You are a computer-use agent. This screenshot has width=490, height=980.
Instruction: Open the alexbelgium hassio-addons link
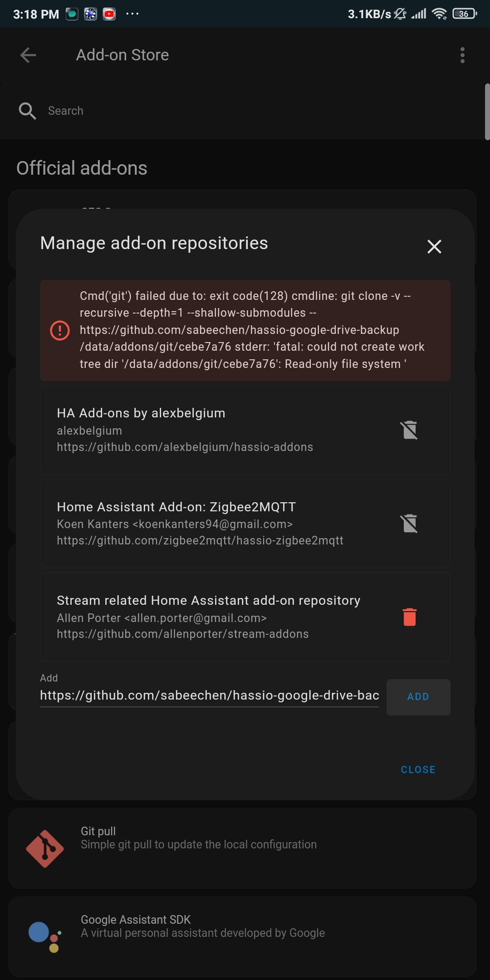click(x=185, y=447)
